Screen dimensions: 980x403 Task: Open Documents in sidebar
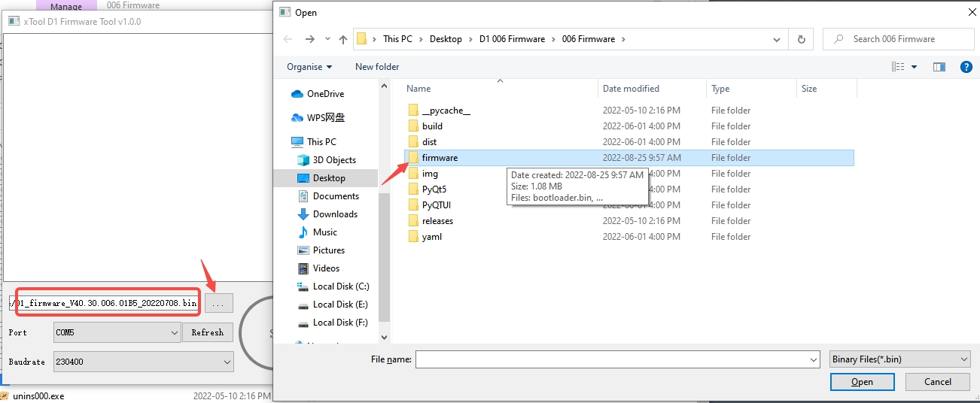pos(336,196)
